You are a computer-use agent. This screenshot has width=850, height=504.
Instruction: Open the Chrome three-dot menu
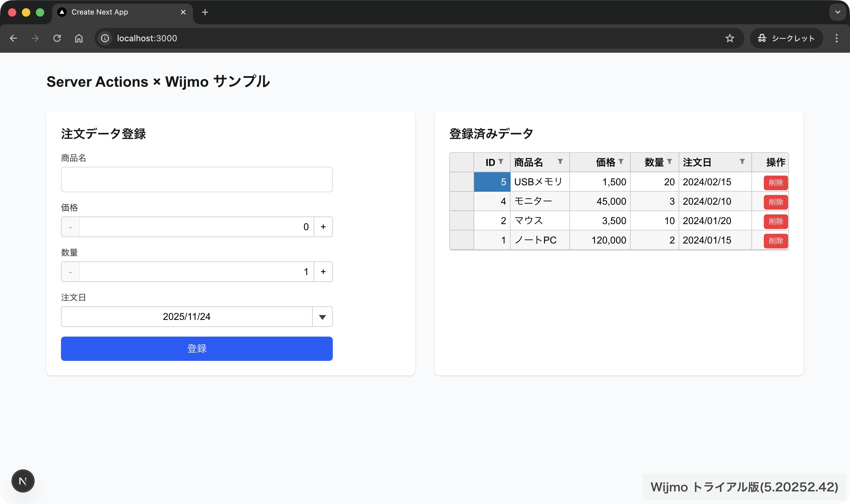[x=836, y=38]
